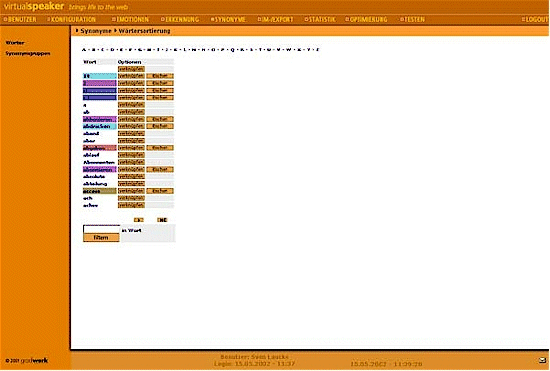Select the cyan highlighted first word entry
Viewport: 550px width, 371px height.
[x=100, y=76]
